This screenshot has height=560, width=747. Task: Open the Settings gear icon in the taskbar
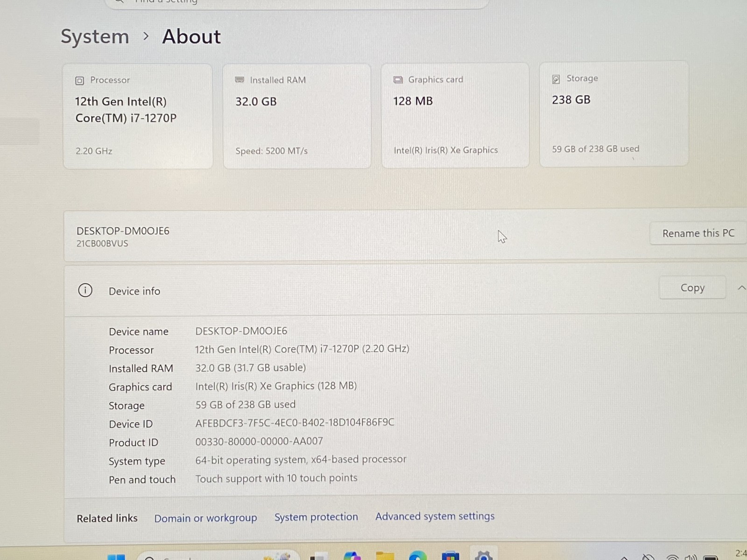pyautogui.click(x=484, y=555)
